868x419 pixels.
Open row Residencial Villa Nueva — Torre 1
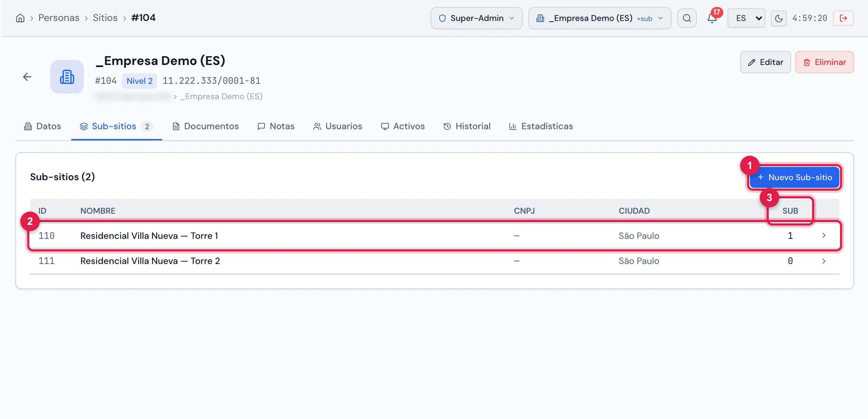point(435,236)
